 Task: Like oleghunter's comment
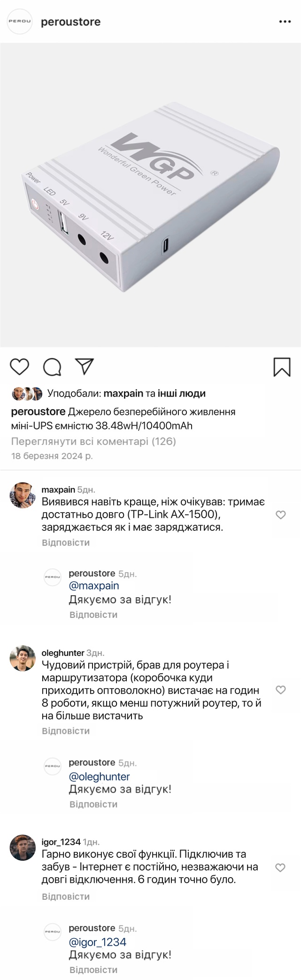pyautogui.click(x=281, y=690)
